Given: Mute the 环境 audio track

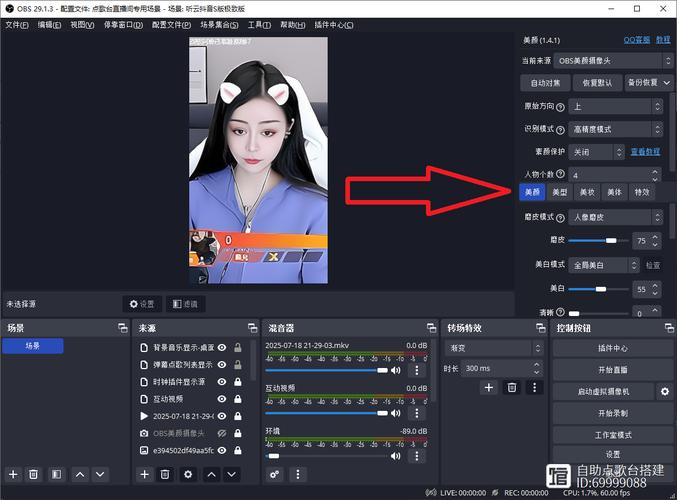Looking at the screenshot, I should (395, 456).
